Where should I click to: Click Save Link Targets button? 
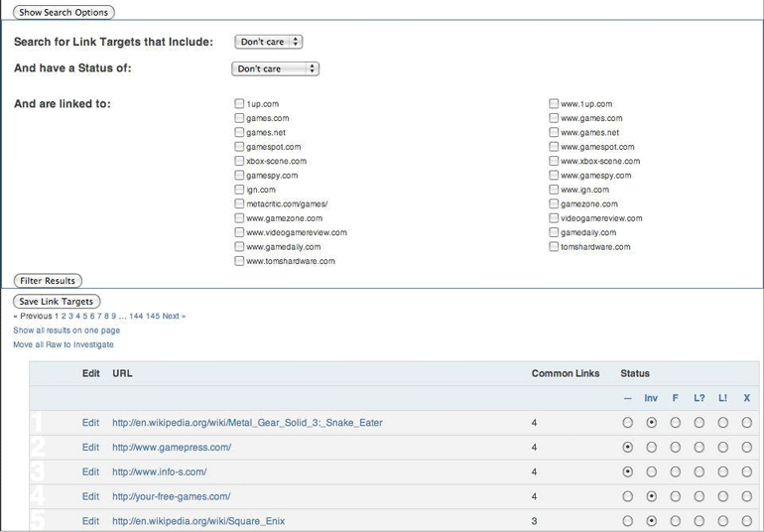pos(57,302)
